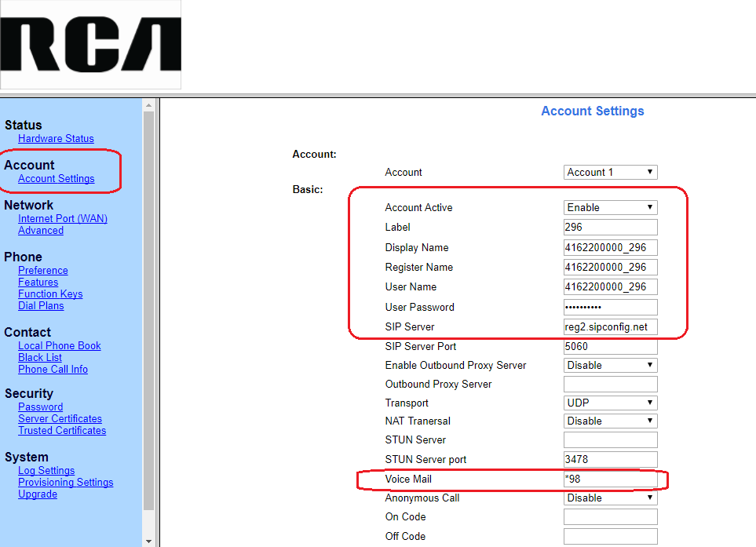
Task: Open the Hardware Status page
Action: (56, 139)
